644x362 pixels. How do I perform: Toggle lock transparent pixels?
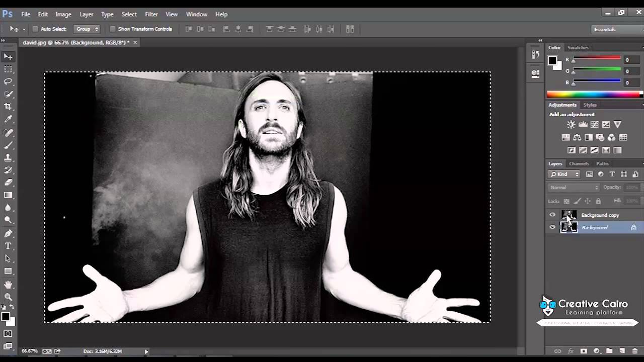567,201
